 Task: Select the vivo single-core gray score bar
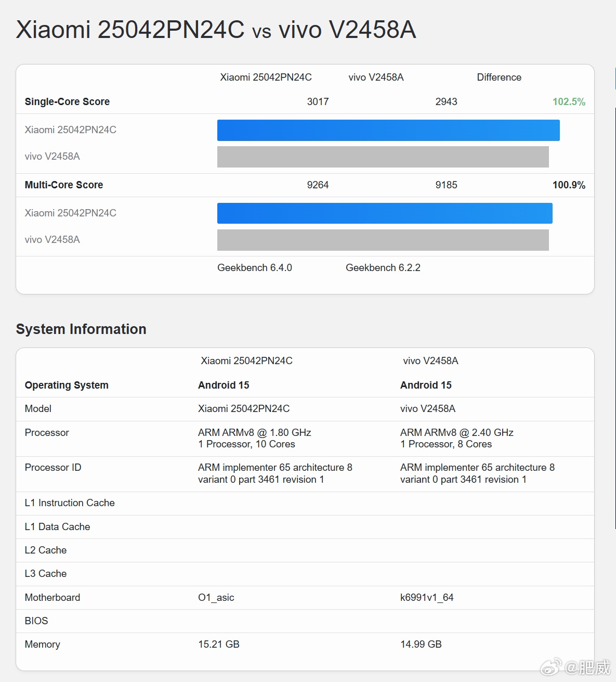click(x=383, y=157)
